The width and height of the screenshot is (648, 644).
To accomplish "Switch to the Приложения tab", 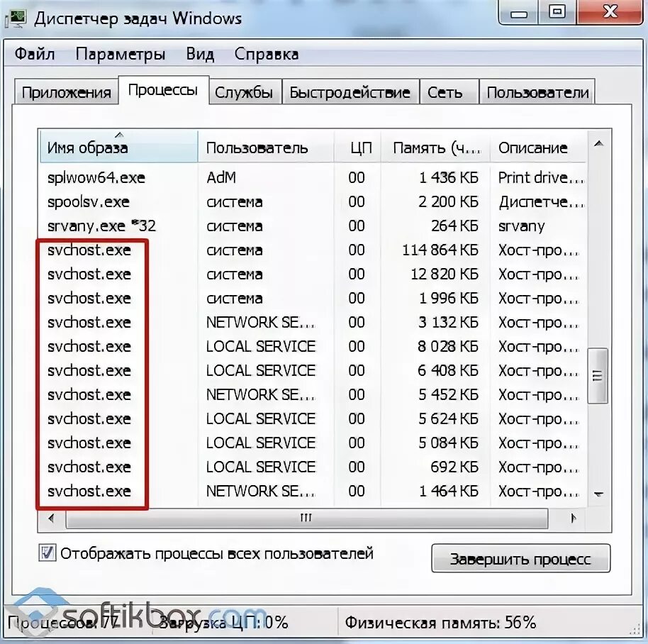I will click(67, 91).
